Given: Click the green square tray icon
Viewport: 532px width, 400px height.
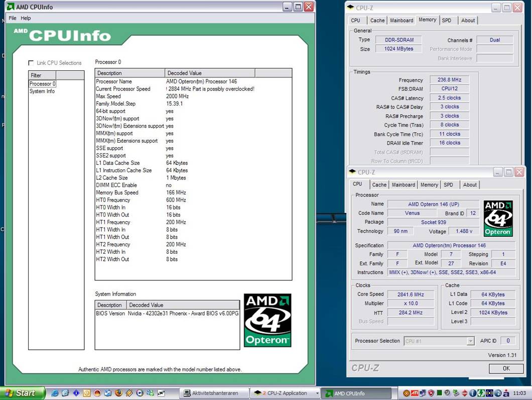Looking at the screenshot, I should click(x=439, y=393).
